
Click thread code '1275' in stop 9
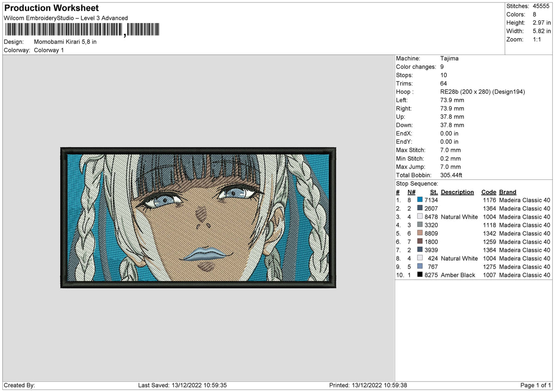pos(489,267)
